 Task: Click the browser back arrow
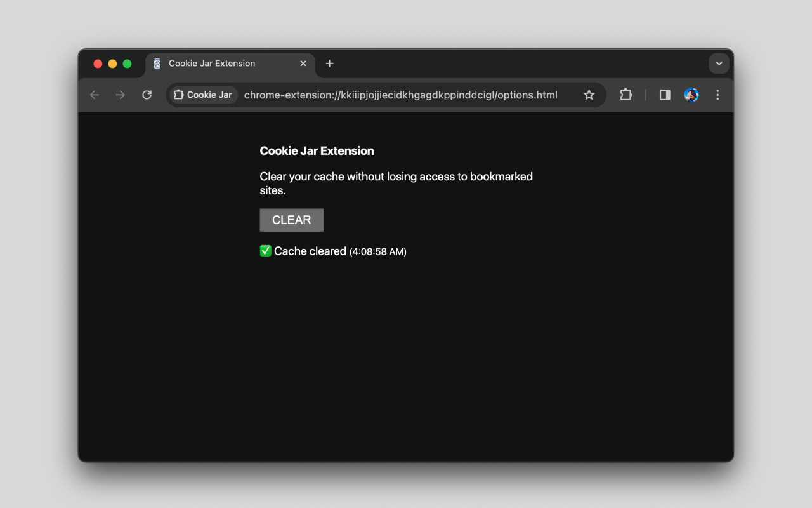[x=95, y=95]
